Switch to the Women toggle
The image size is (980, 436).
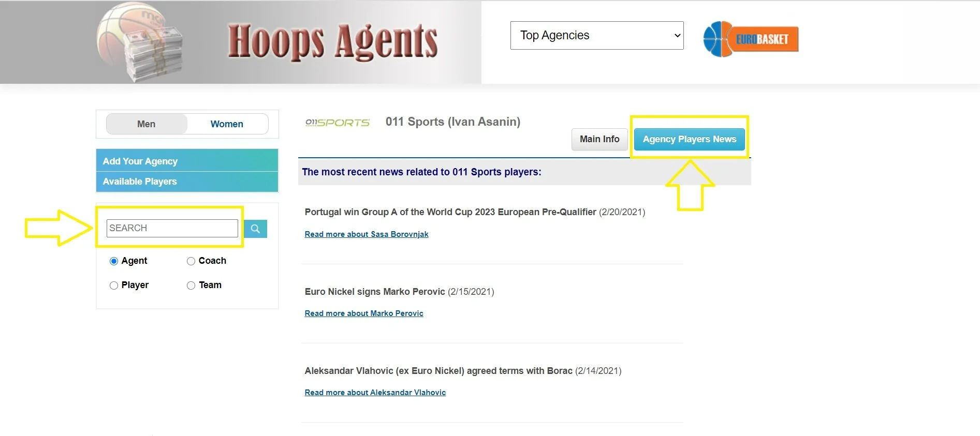pos(227,124)
